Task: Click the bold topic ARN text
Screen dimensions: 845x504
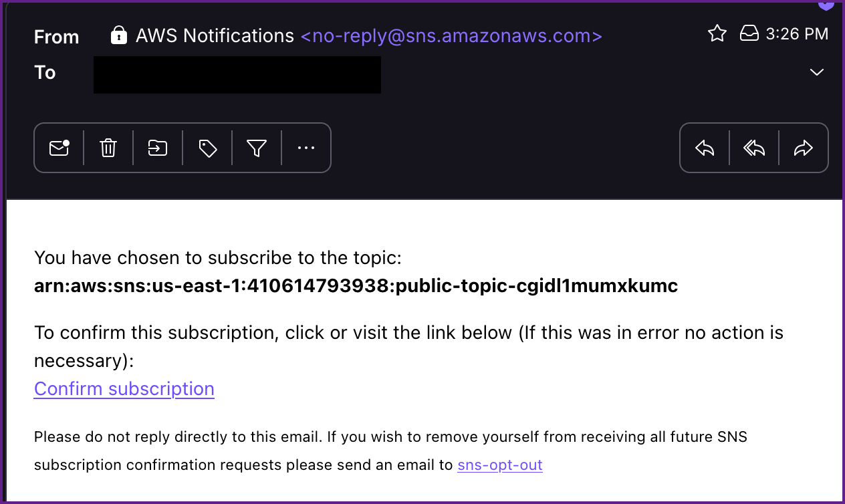Action: point(356,286)
